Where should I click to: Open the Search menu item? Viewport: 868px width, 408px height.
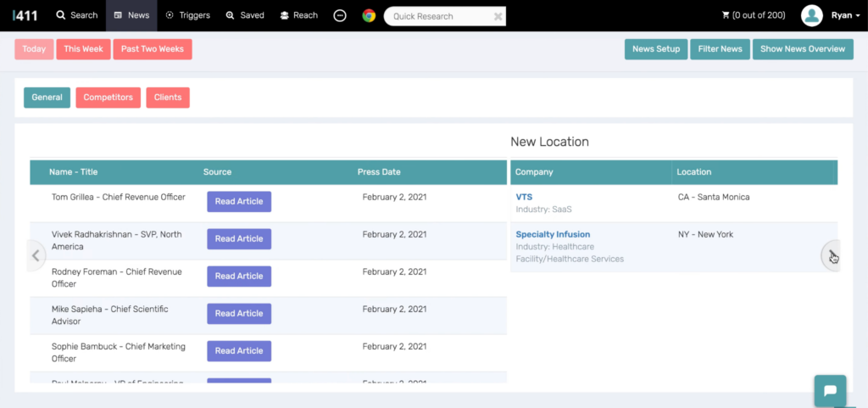(x=77, y=15)
